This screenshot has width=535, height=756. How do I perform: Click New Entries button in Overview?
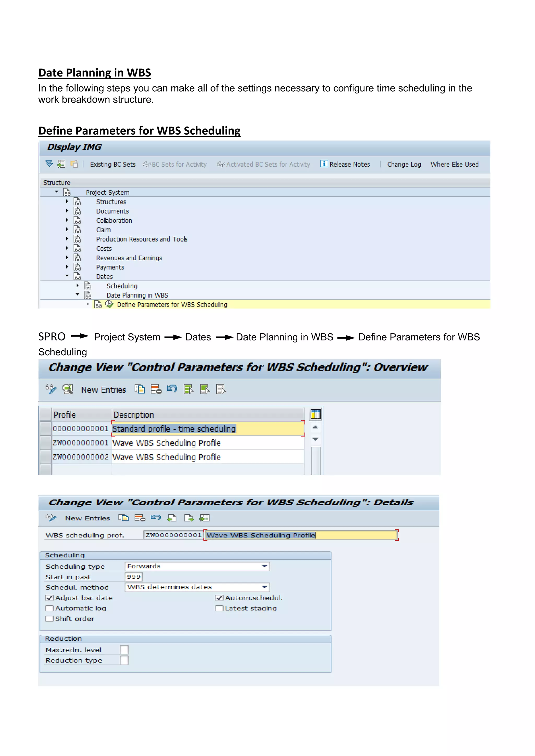[103, 389]
